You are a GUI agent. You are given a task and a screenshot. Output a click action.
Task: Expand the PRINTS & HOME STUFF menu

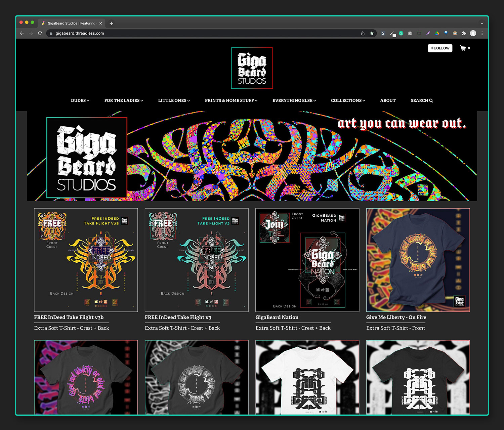click(231, 100)
